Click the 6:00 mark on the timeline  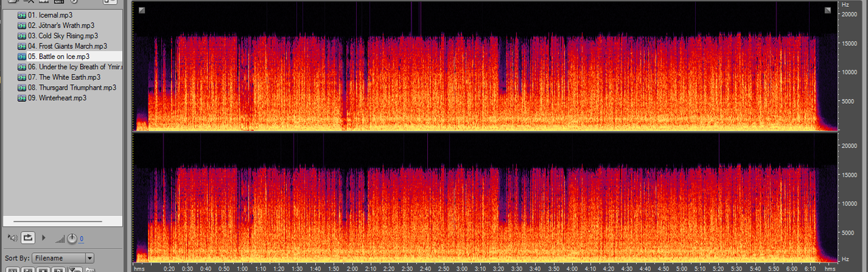point(791,269)
